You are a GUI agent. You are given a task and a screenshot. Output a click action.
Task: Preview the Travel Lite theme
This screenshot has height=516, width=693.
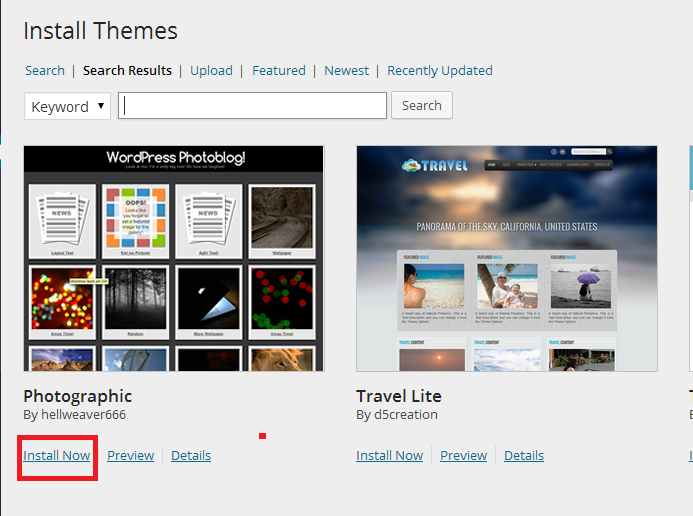(x=463, y=455)
